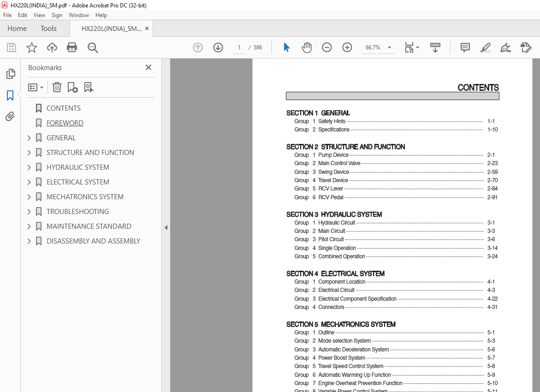Open the Find text search tool
Screen dimensions: 540x392
93,48
